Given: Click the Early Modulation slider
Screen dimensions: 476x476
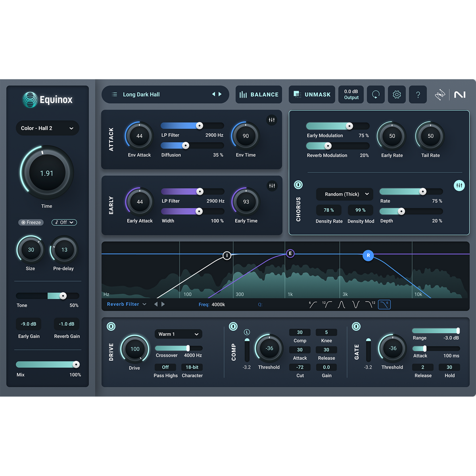Looking at the screenshot, I should point(338,126).
